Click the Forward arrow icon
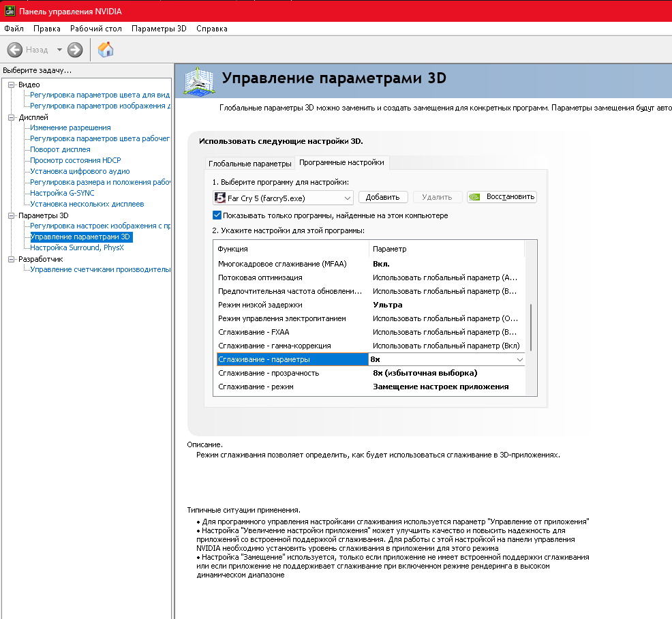The width and height of the screenshot is (672, 619). (75, 50)
